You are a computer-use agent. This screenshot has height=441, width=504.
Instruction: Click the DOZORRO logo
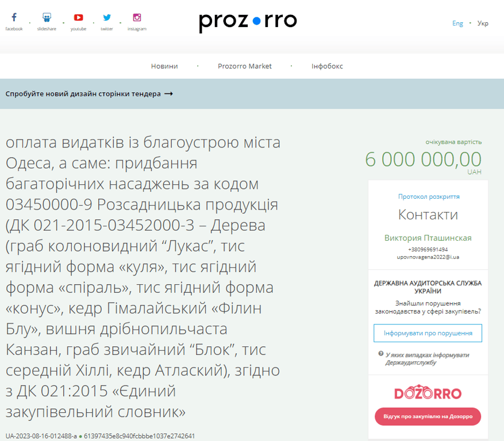coord(427,393)
